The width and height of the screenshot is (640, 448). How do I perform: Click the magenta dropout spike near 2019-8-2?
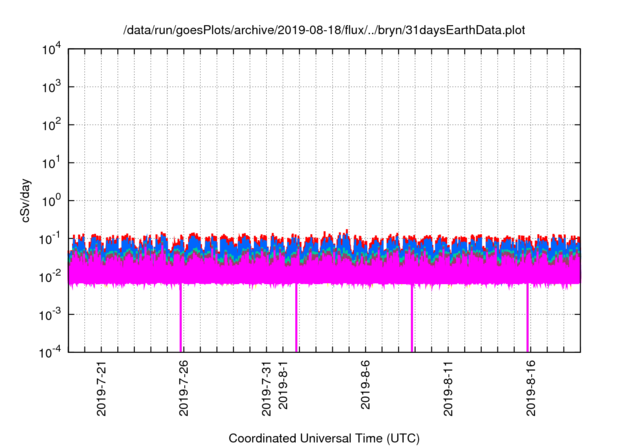coord(296,318)
